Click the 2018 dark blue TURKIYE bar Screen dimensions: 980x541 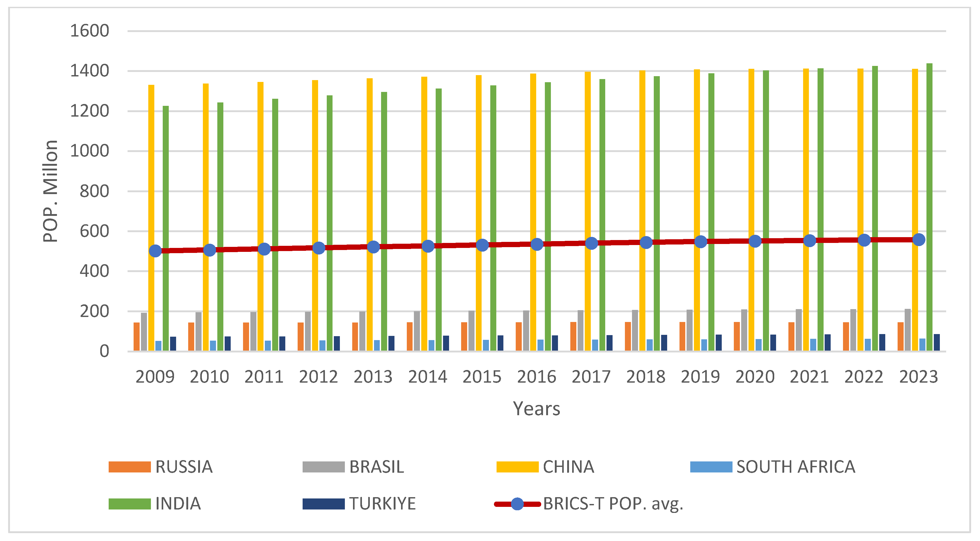pyautogui.click(x=664, y=343)
